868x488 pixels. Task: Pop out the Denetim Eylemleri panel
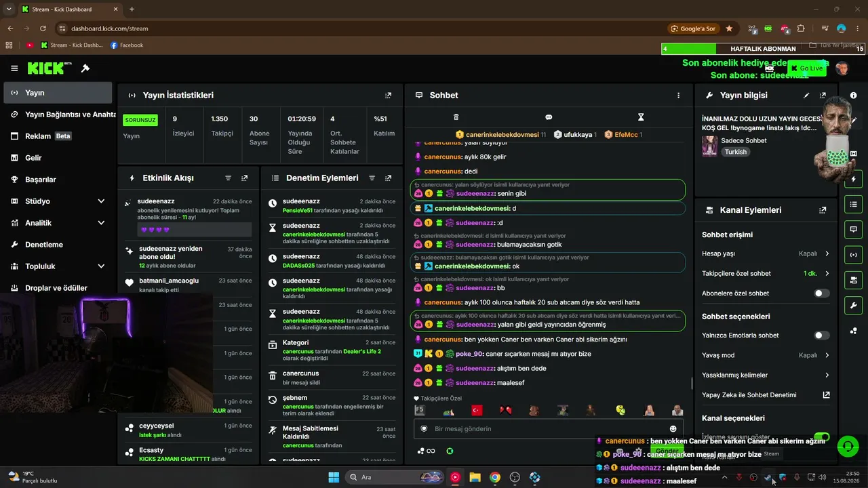point(388,178)
